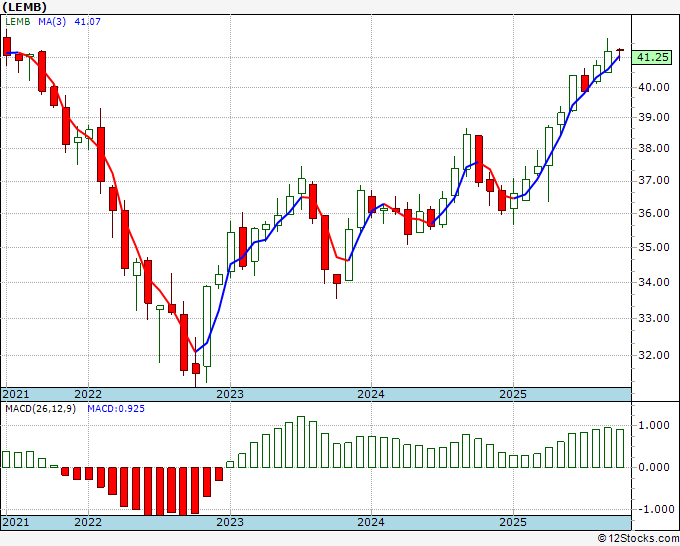The image size is (680, 546).
Task: Click 2024 on the price chart timeline
Action: click(x=371, y=394)
